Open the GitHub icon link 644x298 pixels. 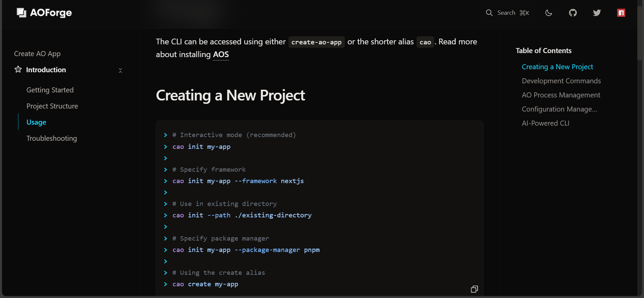pyautogui.click(x=573, y=13)
